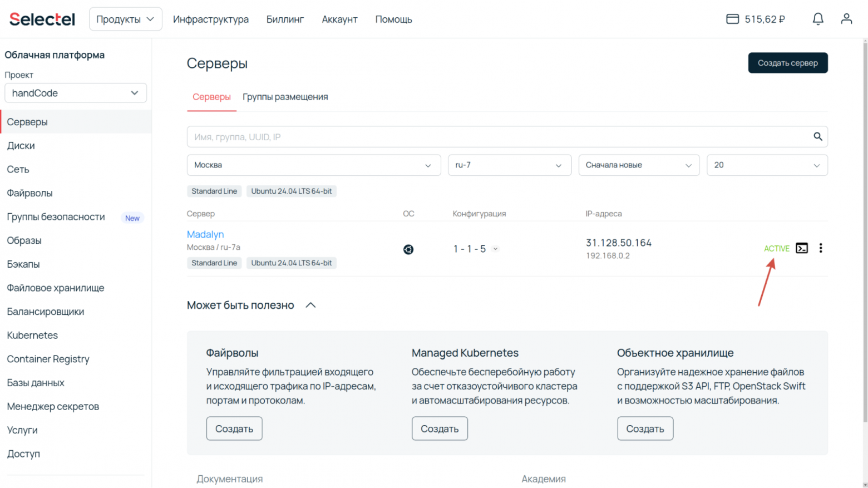This screenshot has width=868, height=488.
Task: Open the console for server Madalyn
Action: tap(801, 248)
